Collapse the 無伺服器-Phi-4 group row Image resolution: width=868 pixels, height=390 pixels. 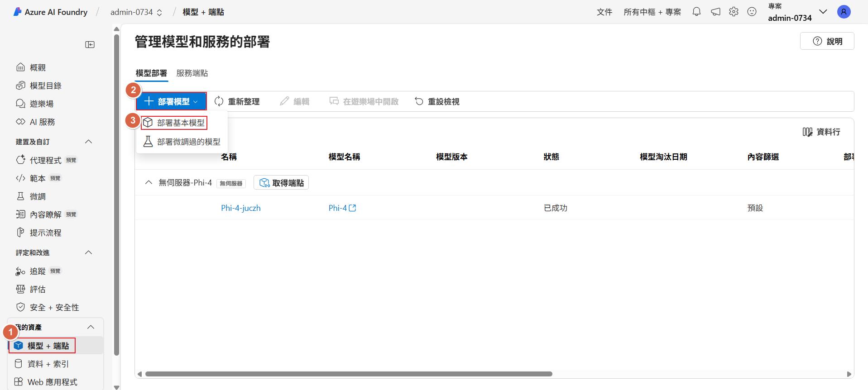(148, 183)
